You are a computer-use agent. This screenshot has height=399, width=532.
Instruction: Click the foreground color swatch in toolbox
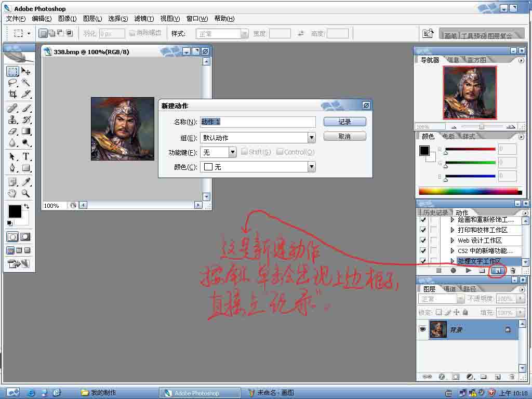pos(15,211)
